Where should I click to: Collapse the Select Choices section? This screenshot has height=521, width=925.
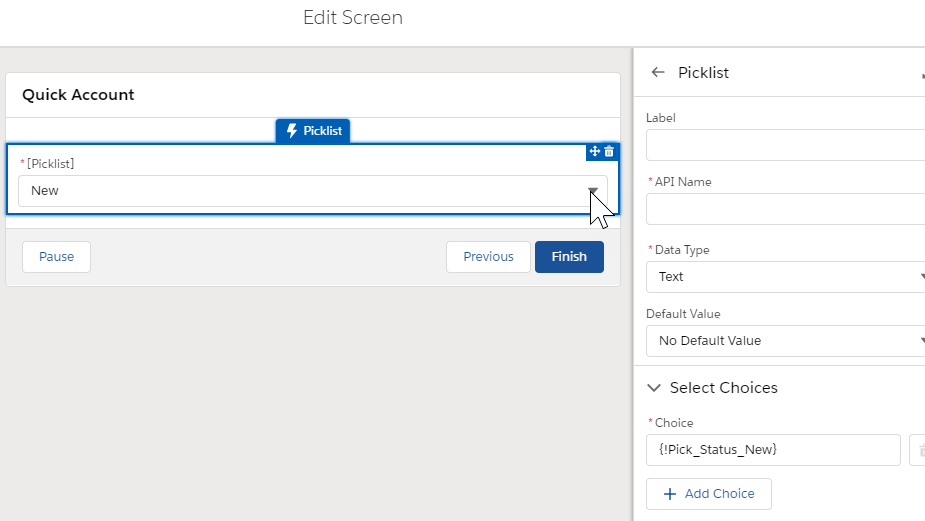[x=654, y=388]
